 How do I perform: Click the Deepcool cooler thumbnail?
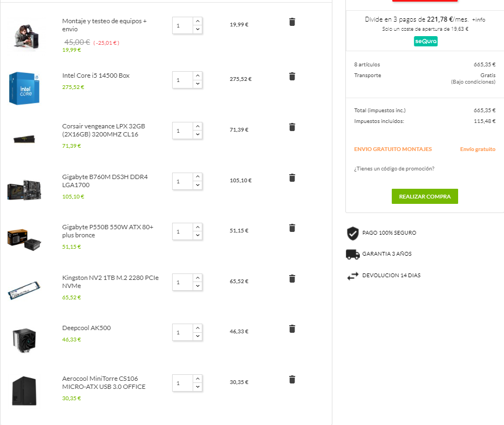point(24,340)
